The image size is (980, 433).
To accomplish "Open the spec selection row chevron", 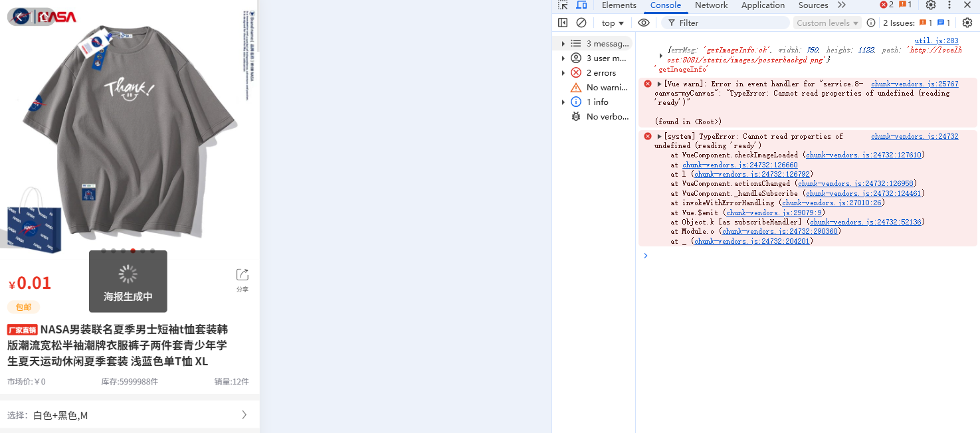I will (x=245, y=415).
